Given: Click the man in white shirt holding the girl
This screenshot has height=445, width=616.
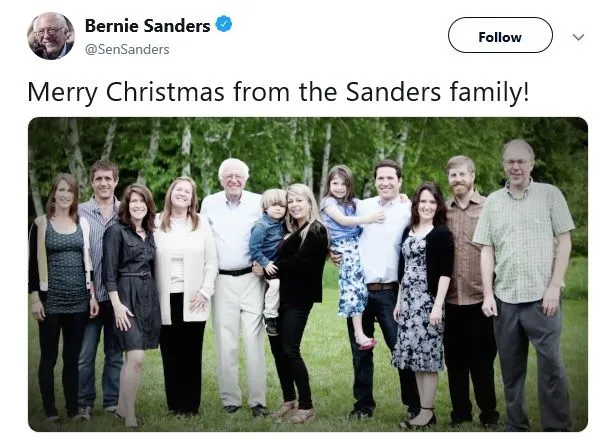Looking at the screenshot, I should pos(386,270).
